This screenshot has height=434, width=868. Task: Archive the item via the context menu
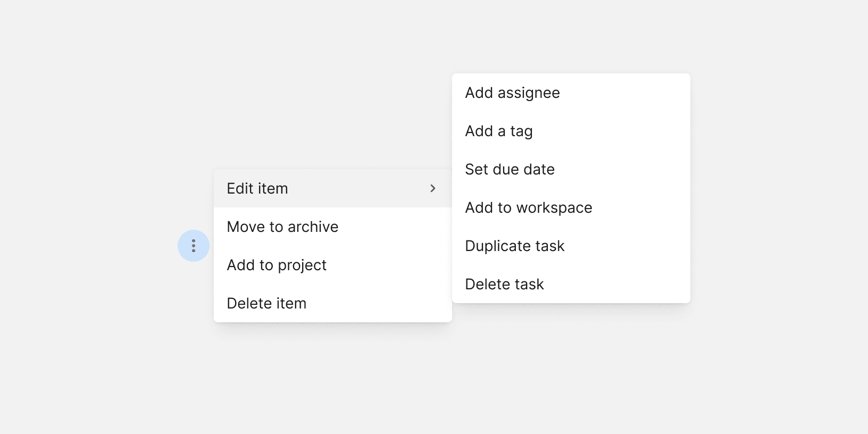282,227
